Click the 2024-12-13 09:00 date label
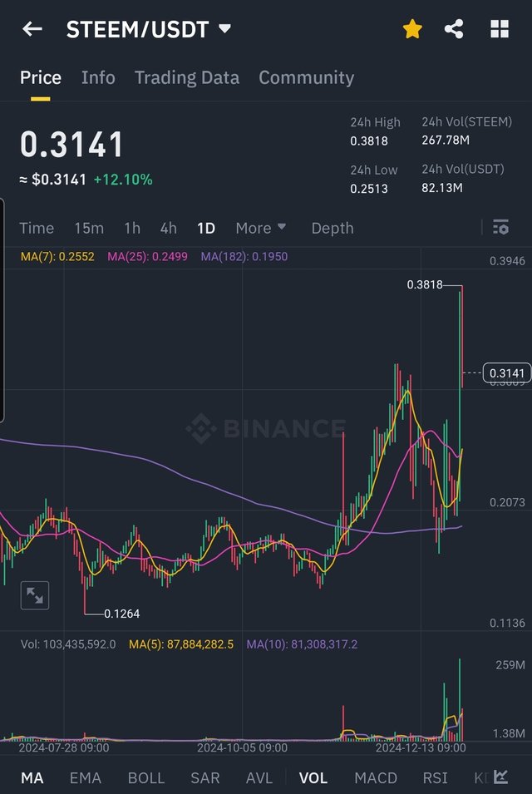The width and height of the screenshot is (532, 794). click(420, 747)
